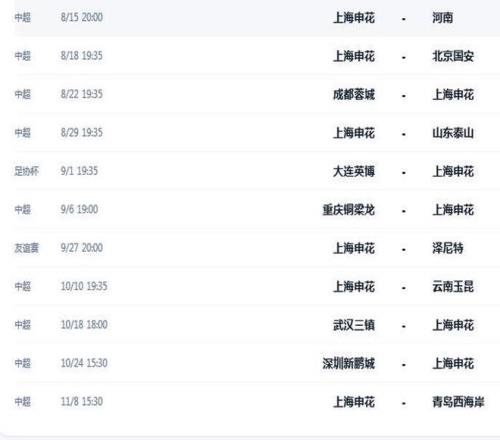500x440 pixels.
Task: Click 泽尼特 in the friendly match
Action: pyautogui.click(x=448, y=248)
